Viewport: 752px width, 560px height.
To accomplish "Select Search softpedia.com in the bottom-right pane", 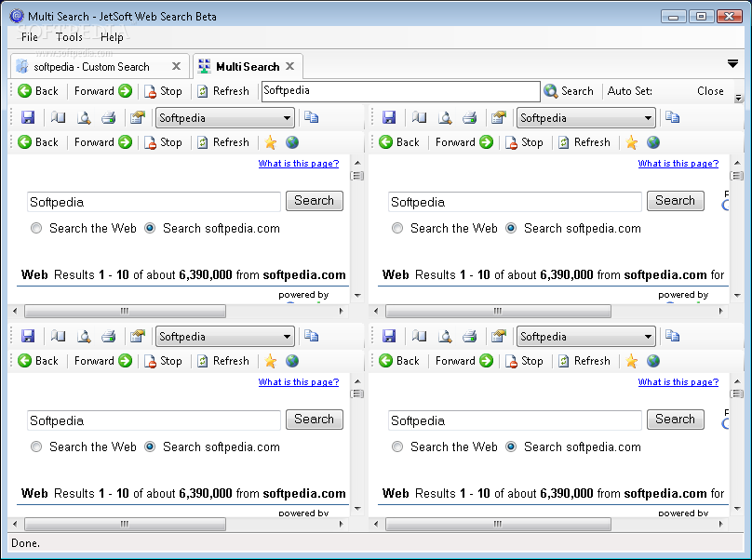I will 511,447.
